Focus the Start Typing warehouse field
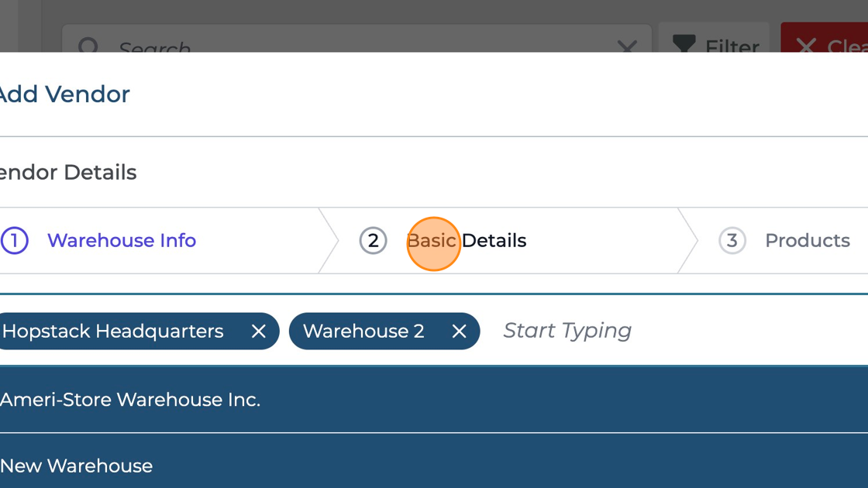868x488 pixels. coord(567,331)
